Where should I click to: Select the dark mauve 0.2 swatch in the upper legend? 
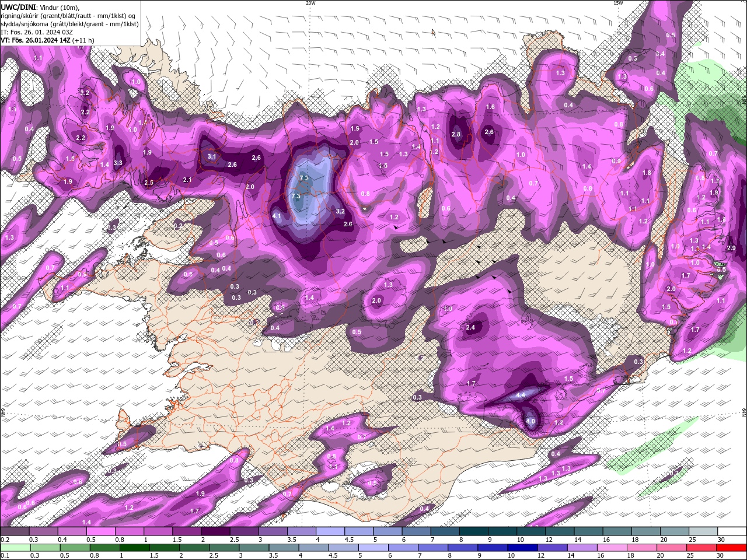[x=15, y=531]
